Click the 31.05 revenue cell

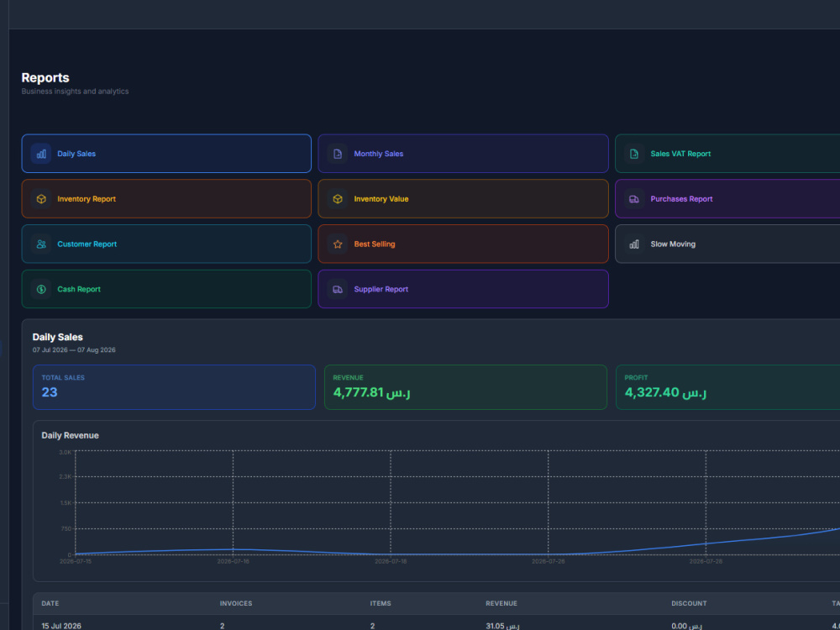point(502,626)
